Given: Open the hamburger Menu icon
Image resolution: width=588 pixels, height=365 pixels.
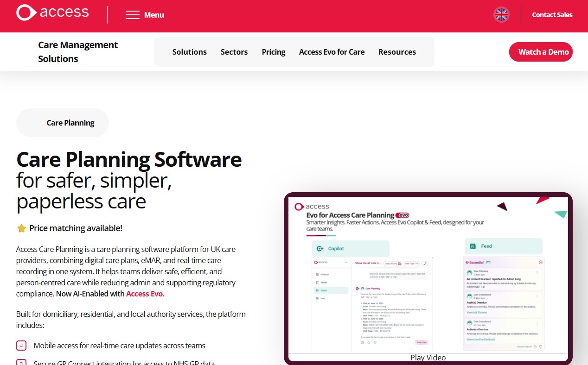Looking at the screenshot, I should coord(133,15).
